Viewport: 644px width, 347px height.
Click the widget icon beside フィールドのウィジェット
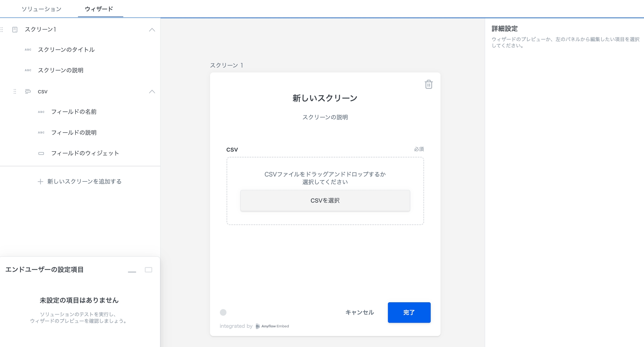pos(41,153)
